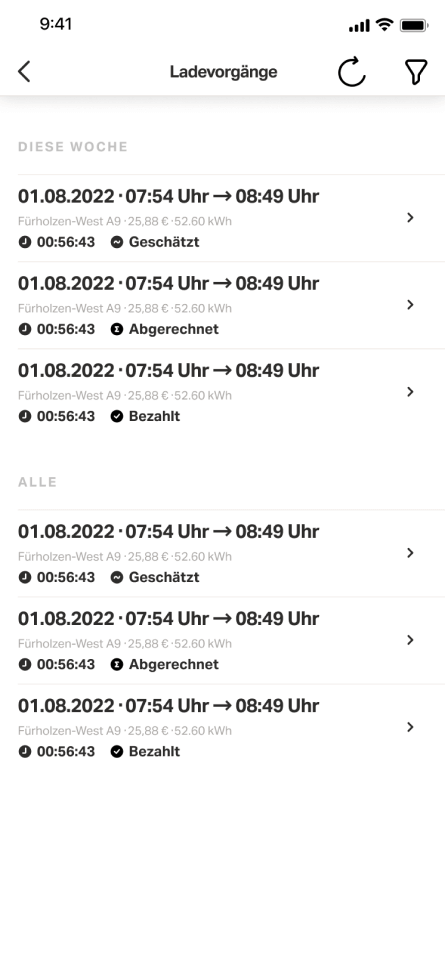445x961 pixels.
Task: Open chevron of Bezahlt entry under Alle
Action: click(411, 727)
